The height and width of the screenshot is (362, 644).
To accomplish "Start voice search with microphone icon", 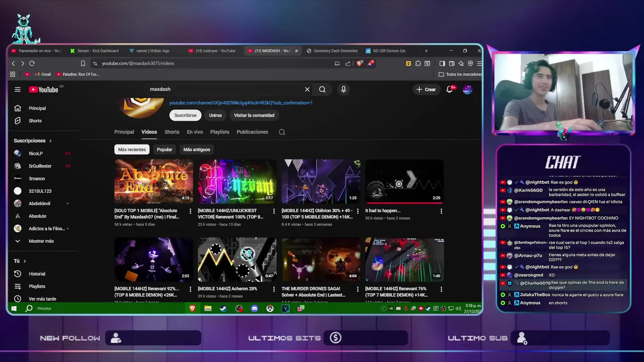I will [x=344, y=89].
